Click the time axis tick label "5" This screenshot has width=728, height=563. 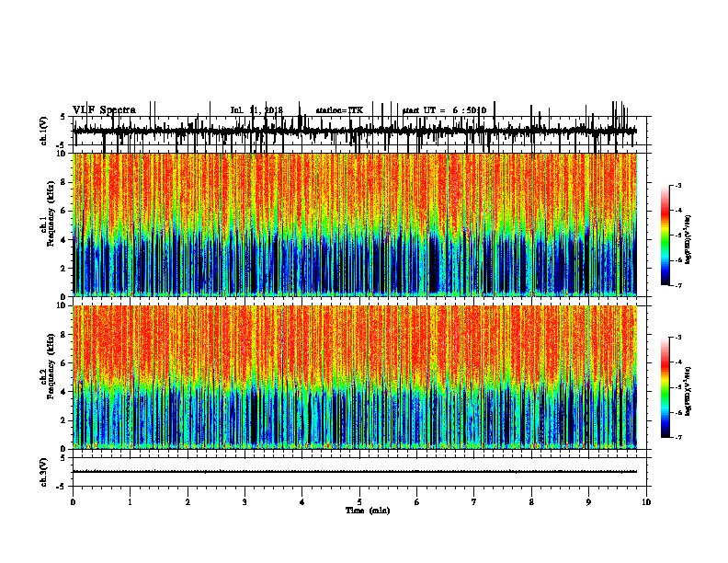(359, 502)
